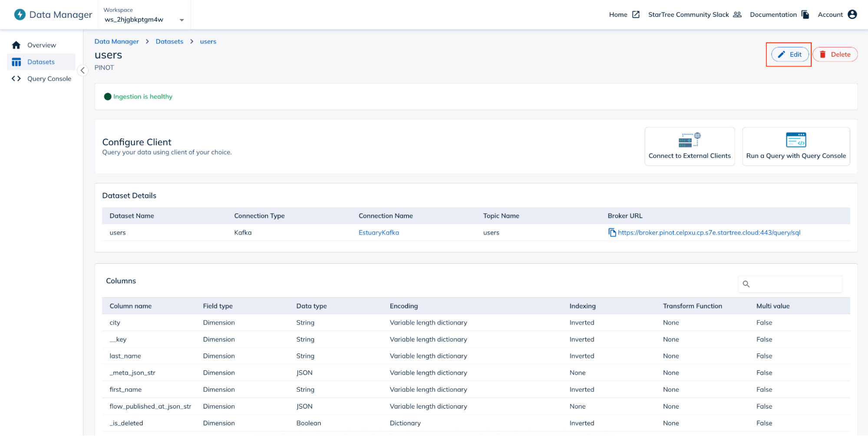The width and height of the screenshot is (868, 436).
Task: Open the EstuaryKafka connection link
Action: click(379, 233)
